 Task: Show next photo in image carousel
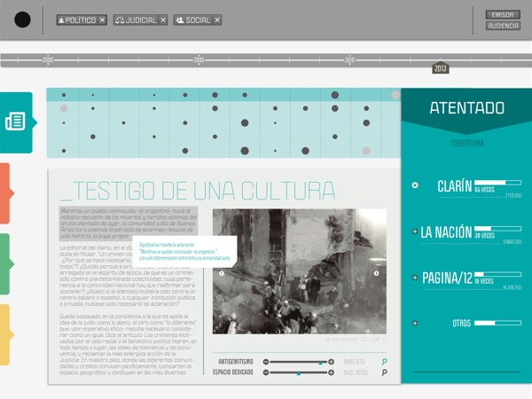377,273
